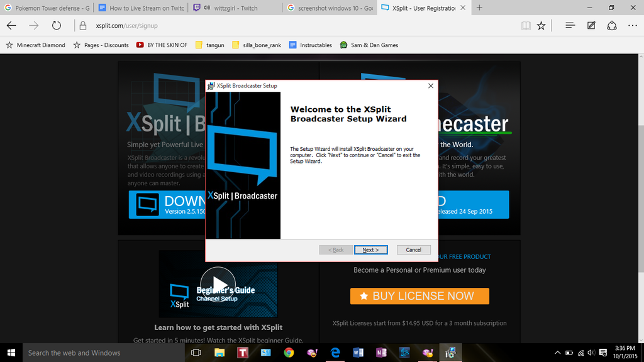Open Word from taskbar
Image resolution: width=644 pixels, height=362 pixels.
pos(358,353)
